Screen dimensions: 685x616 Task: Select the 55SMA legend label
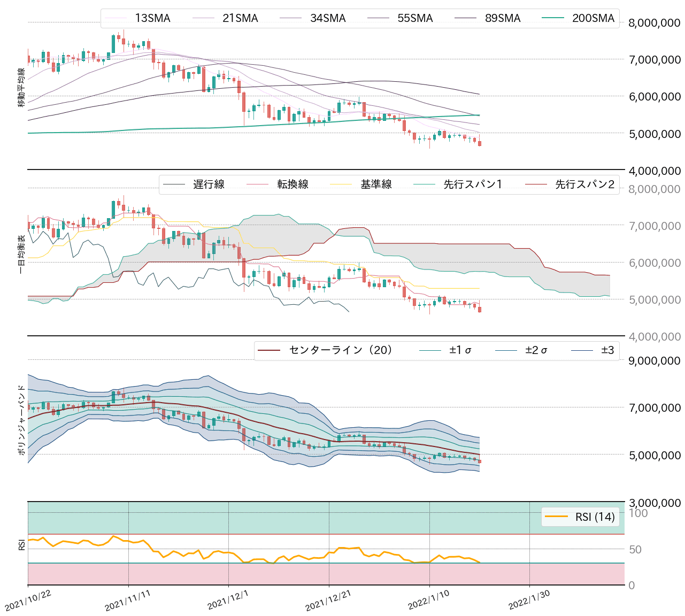(x=415, y=18)
